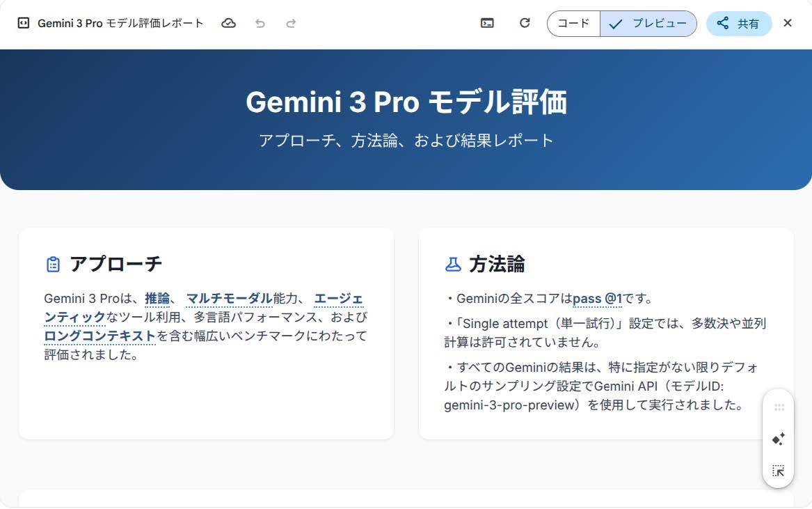Screen dimensions: 812x509
Task: Grab the floating toolbar drag handle dots
Action: (x=779, y=407)
